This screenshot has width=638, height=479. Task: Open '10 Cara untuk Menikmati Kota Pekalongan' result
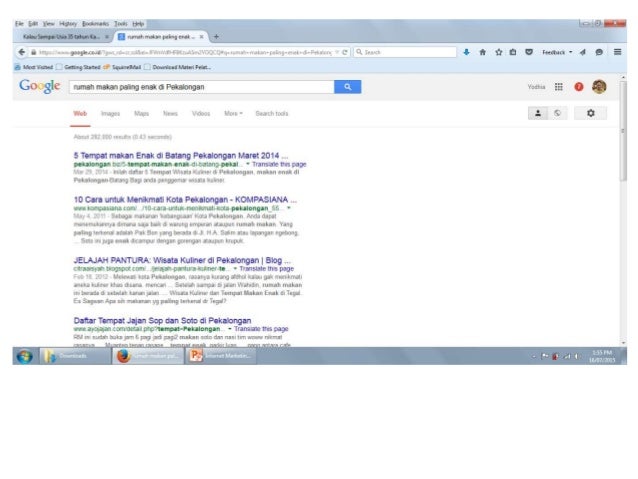coord(185,199)
